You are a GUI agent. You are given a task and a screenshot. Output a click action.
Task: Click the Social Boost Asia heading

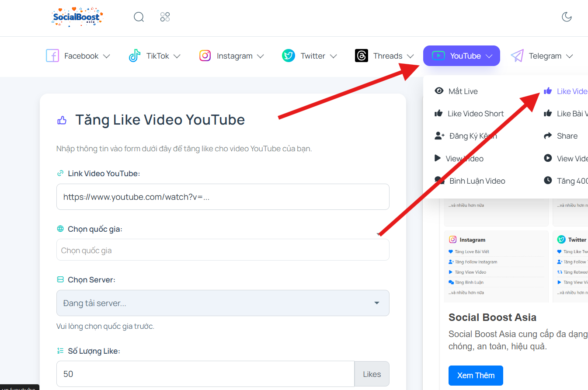[x=492, y=317]
